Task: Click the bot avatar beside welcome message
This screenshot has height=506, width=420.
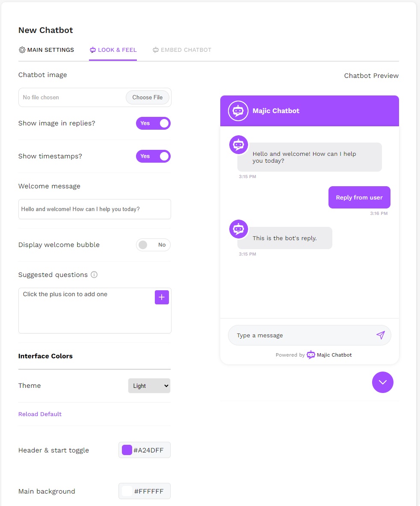Action: coord(239,145)
